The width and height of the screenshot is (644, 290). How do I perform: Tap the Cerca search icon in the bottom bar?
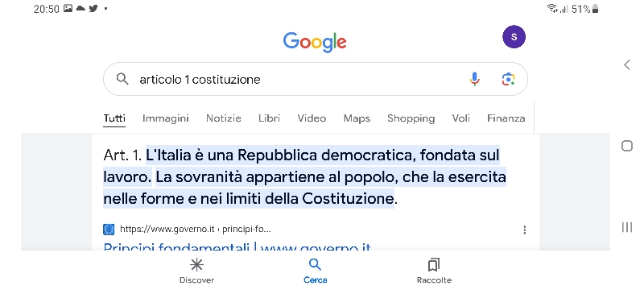pos(315,265)
